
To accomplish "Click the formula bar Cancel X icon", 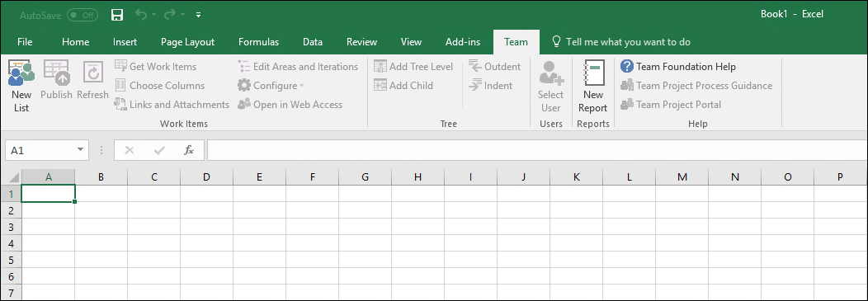I will (x=130, y=150).
